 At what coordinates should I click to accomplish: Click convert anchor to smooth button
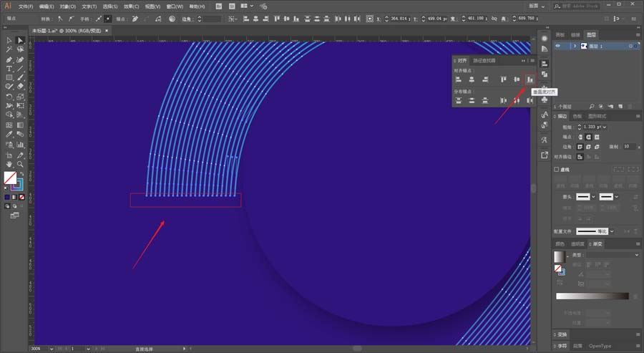[x=71, y=19]
